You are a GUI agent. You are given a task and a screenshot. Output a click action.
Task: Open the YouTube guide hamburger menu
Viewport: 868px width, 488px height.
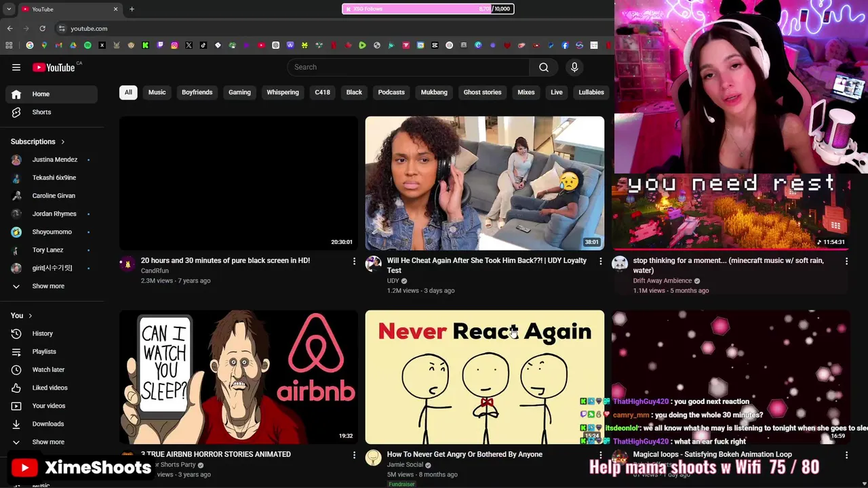coord(16,67)
